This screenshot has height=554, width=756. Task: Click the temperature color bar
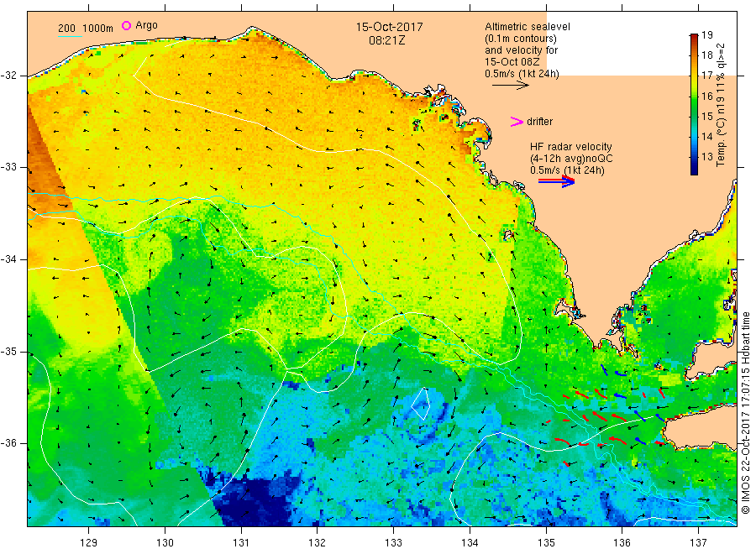(x=694, y=104)
